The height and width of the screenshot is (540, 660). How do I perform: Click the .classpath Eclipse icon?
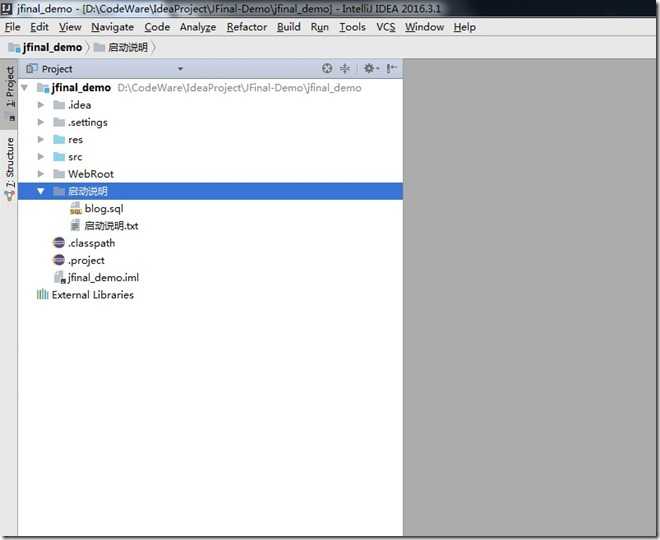pos(59,243)
